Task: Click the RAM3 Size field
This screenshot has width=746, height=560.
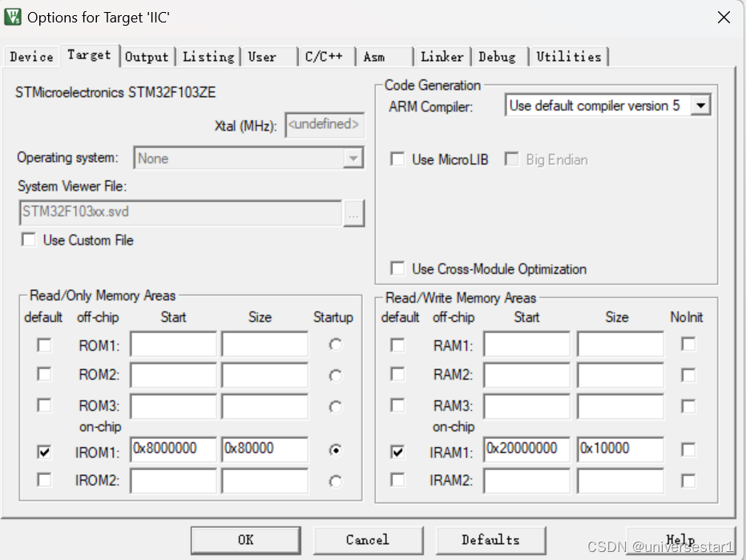Action: (x=620, y=406)
